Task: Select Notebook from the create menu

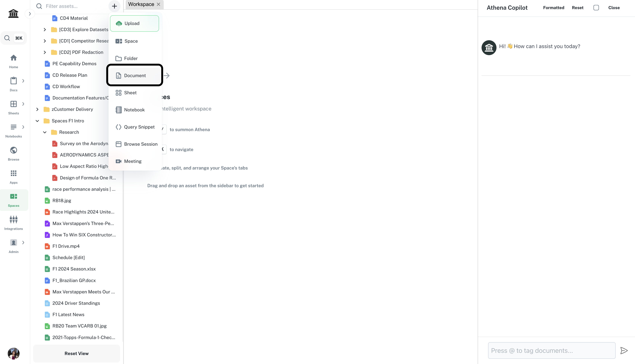Action: [x=134, y=110]
